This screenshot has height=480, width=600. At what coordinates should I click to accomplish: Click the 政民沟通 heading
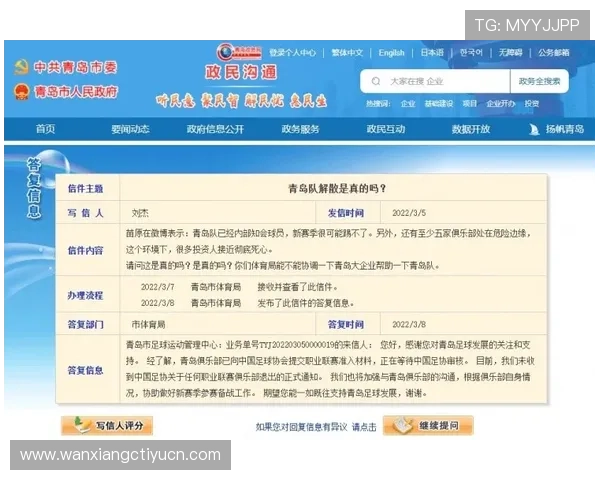pyautogui.click(x=241, y=72)
